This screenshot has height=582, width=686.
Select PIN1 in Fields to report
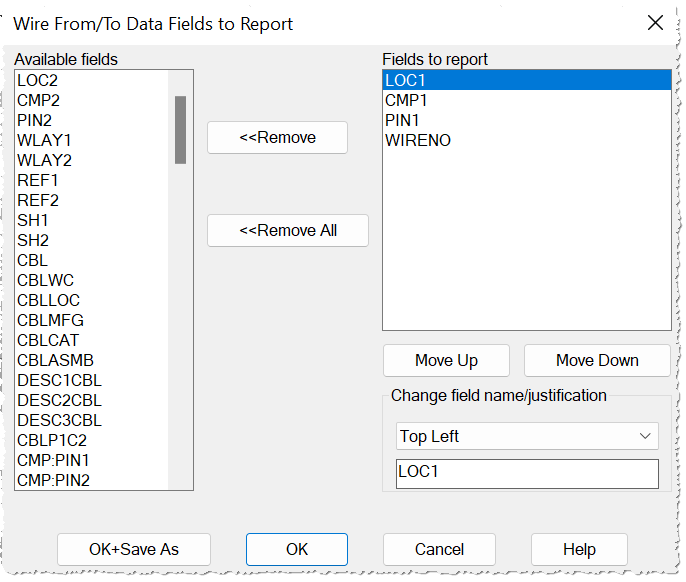click(x=527, y=120)
